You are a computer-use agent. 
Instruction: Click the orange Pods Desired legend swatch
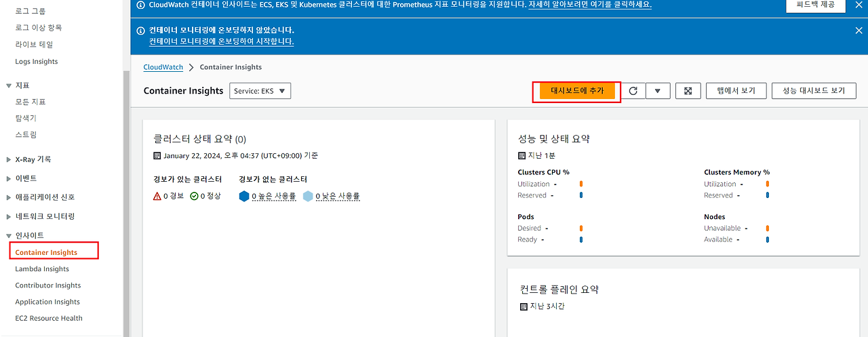(x=581, y=229)
